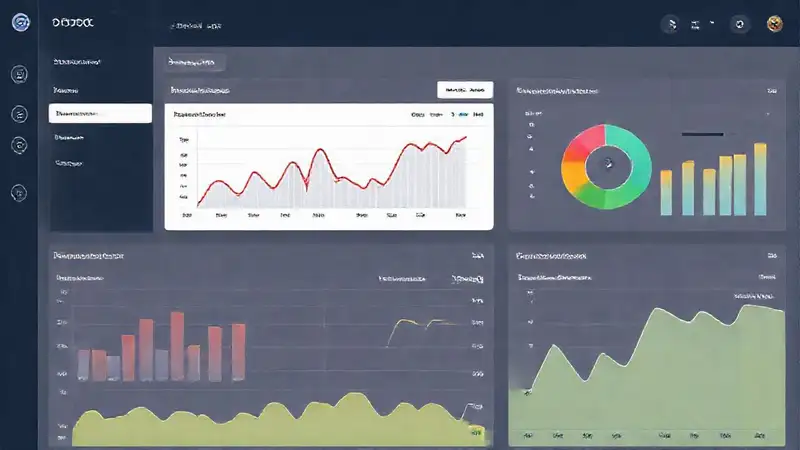The image size is (800, 450).
Task: Click the small uncircled header icon between the two circular icons
Action: tap(695, 24)
